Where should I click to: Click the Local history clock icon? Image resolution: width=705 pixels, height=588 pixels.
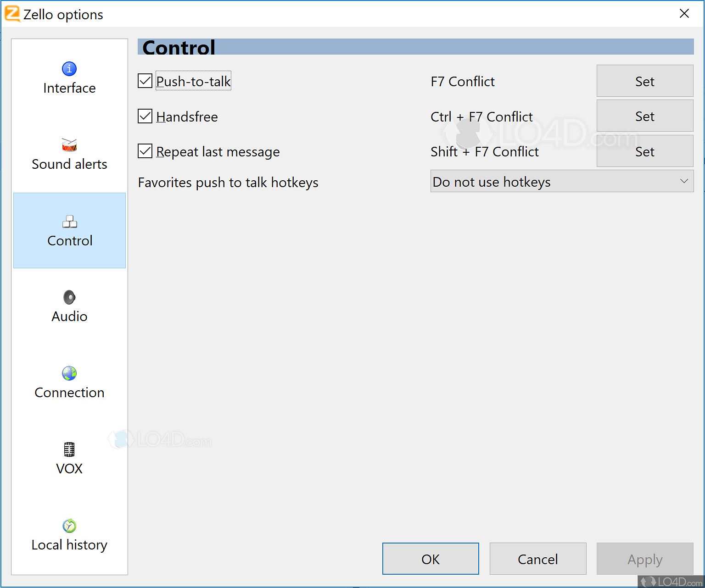pos(69,526)
